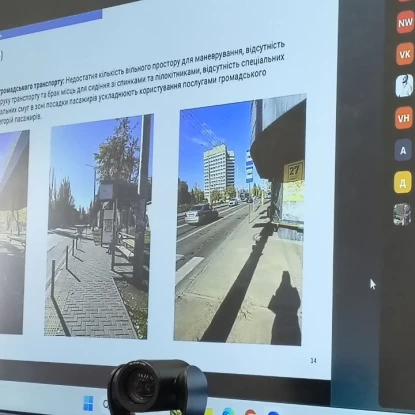The height and width of the screenshot is (415, 415).
Task: Click the partially visible leftmost slide photo
Action: point(13,232)
